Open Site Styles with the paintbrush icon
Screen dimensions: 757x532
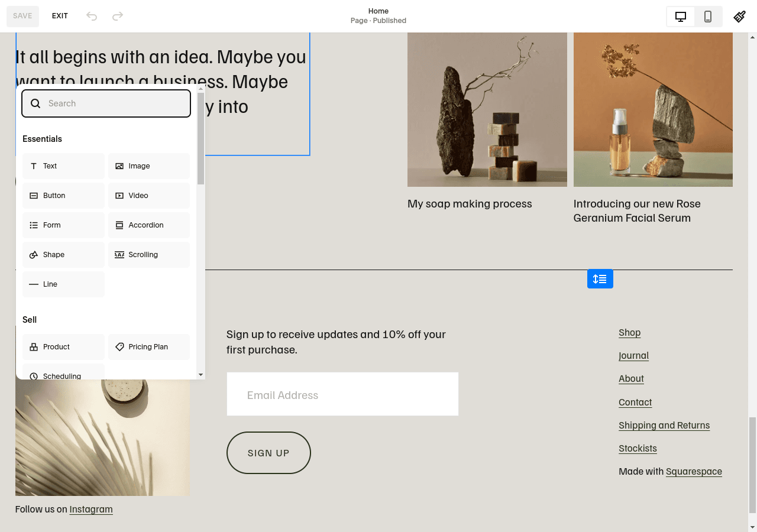tap(739, 16)
